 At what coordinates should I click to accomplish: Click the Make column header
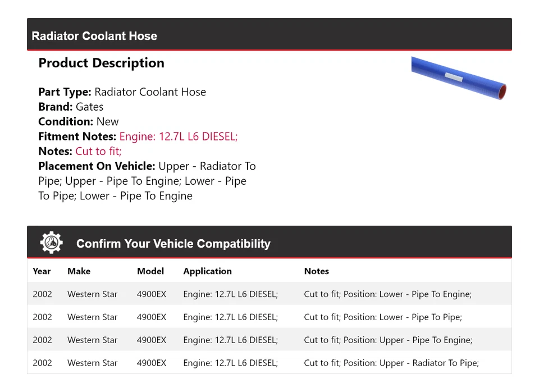pos(79,271)
